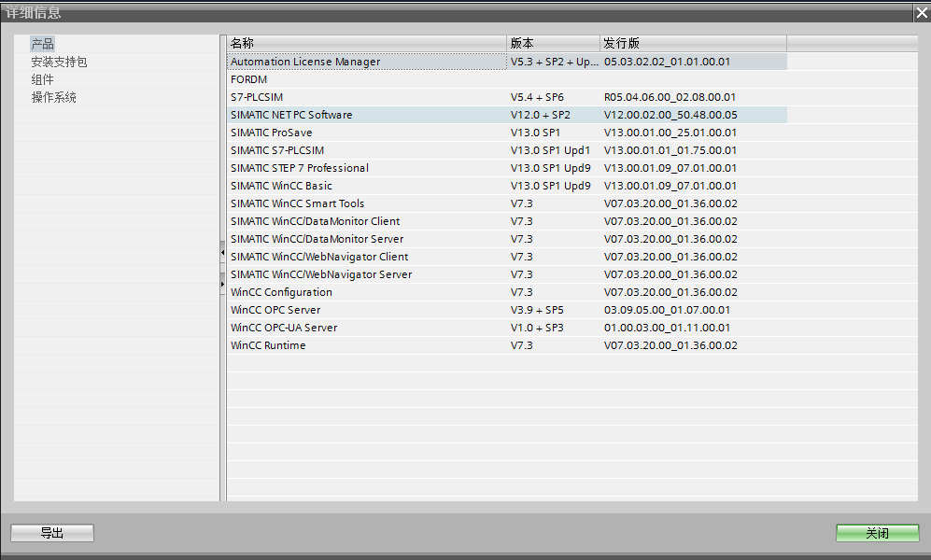
Task: Click version cell V5.3 + SP2 + Up...
Action: tap(554, 62)
